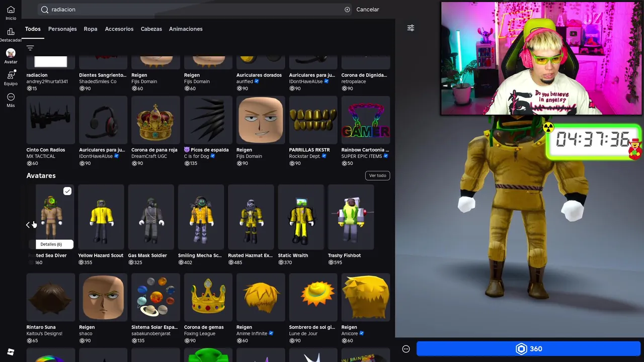
Task: Open the Más menu in sidebar
Action: (x=11, y=100)
